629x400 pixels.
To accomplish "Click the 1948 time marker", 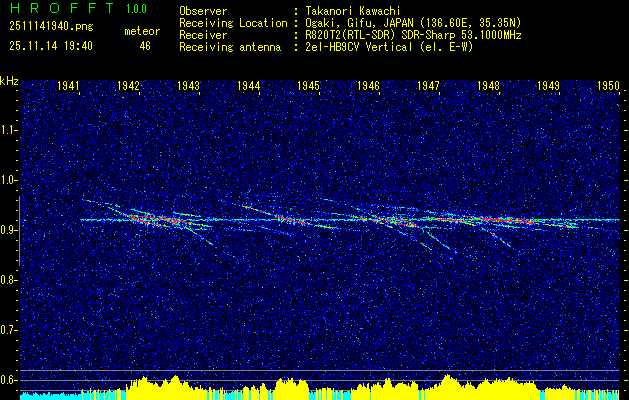I will tap(488, 85).
